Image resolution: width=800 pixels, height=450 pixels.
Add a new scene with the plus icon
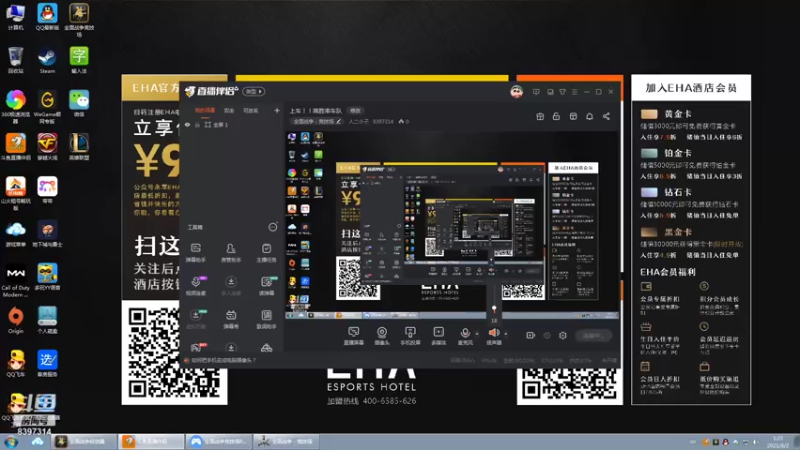277,110
